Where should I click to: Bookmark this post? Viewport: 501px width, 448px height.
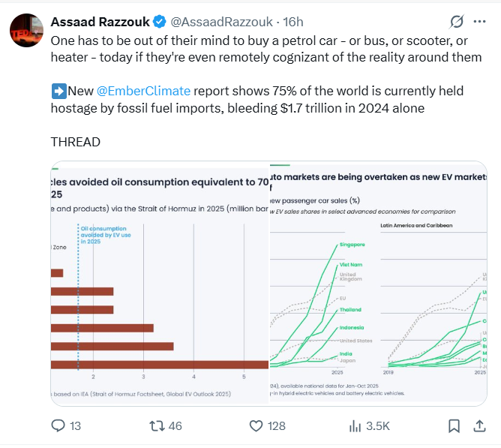tap(454, 425)
